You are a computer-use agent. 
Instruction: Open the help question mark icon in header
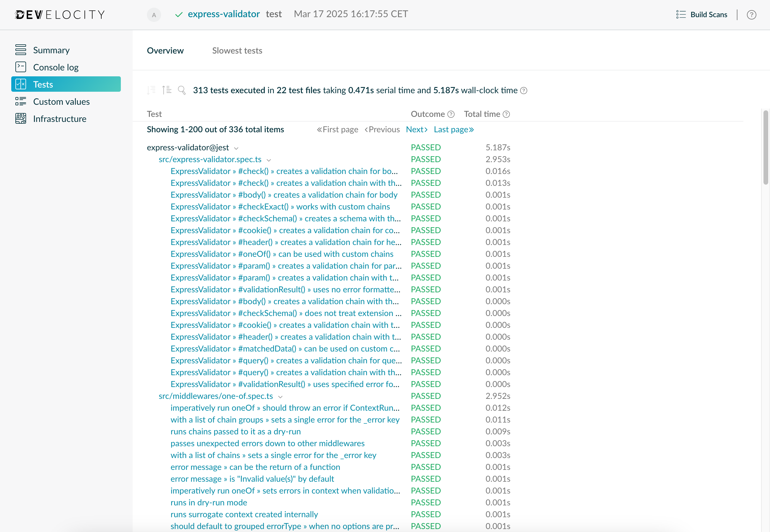click(751, 15)
